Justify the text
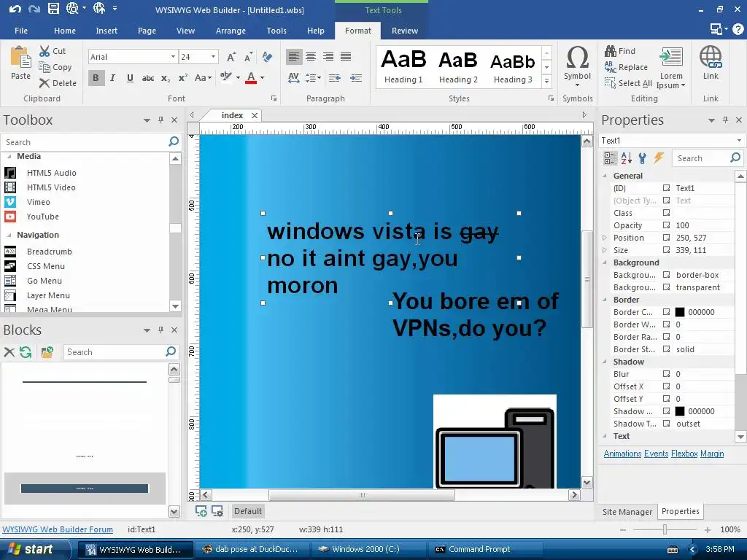 pyautogui.click(x=346, y=57)
